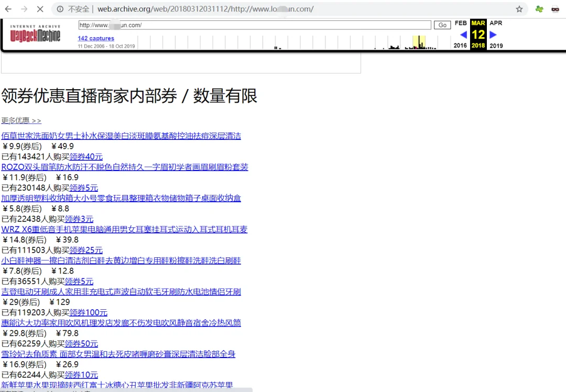Jump to previous capture with left blue arrow
Viewport: 566px width, 392px height.
[x=463, y=35]
